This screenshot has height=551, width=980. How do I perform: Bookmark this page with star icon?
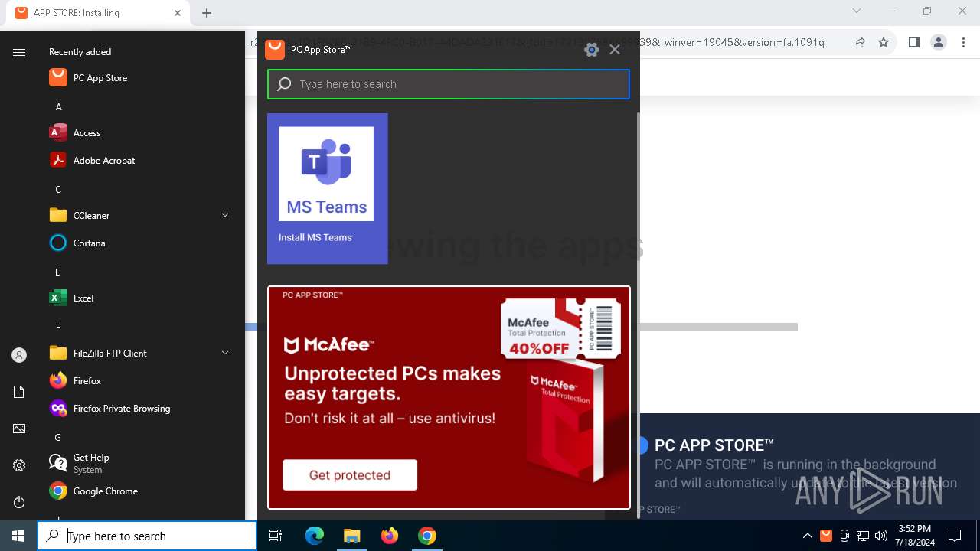(x=884, y=42)
